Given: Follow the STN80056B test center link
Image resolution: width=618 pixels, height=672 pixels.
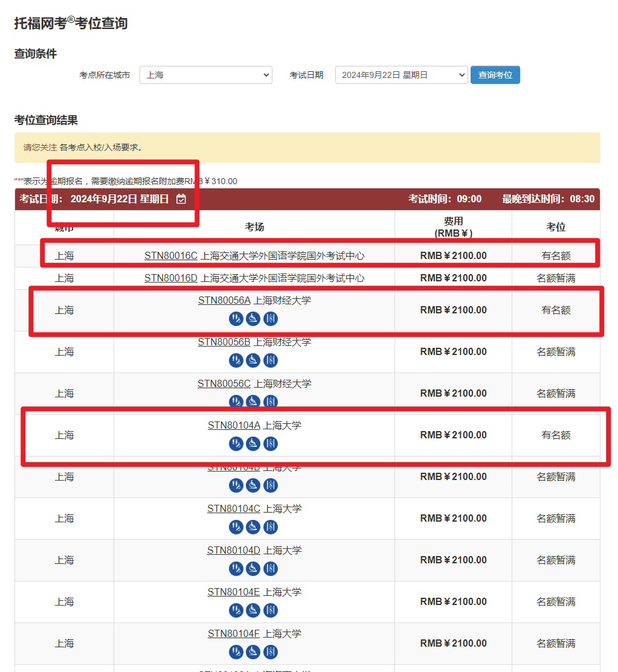Looking at the screenshot, I should point(224,342).
